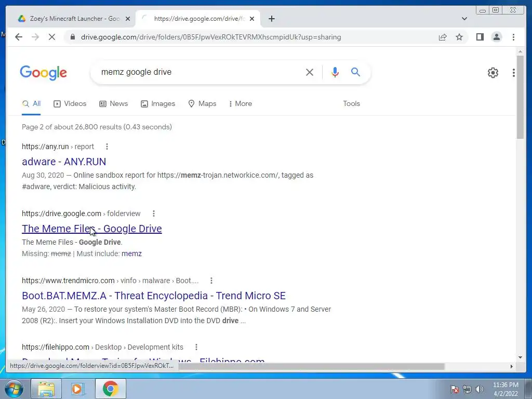This screenshot has width=532, height=399.
Task: Open options for the trendmicro.com result
Action: point(211,281)
